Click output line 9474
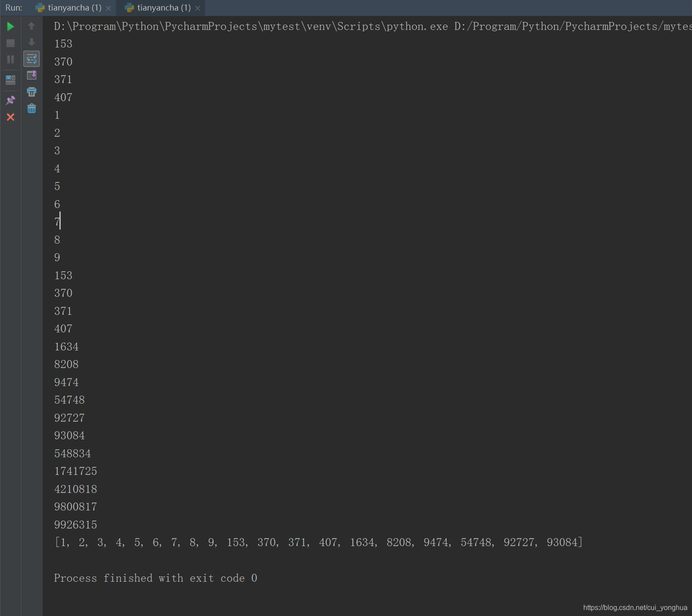Viewport: 692px width, 616px height. click(66, 382)
